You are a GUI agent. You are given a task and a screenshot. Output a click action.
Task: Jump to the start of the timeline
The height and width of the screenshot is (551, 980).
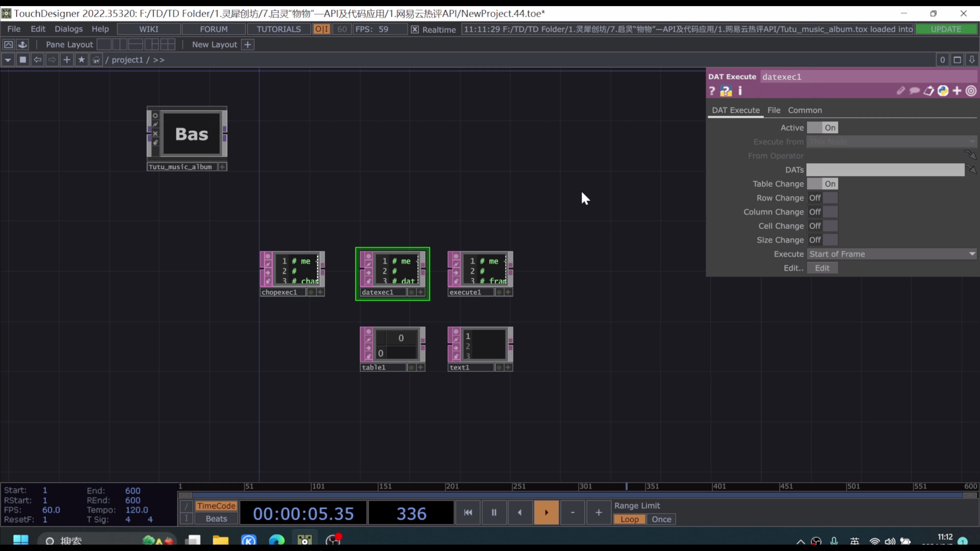click(x=468, y=512)
